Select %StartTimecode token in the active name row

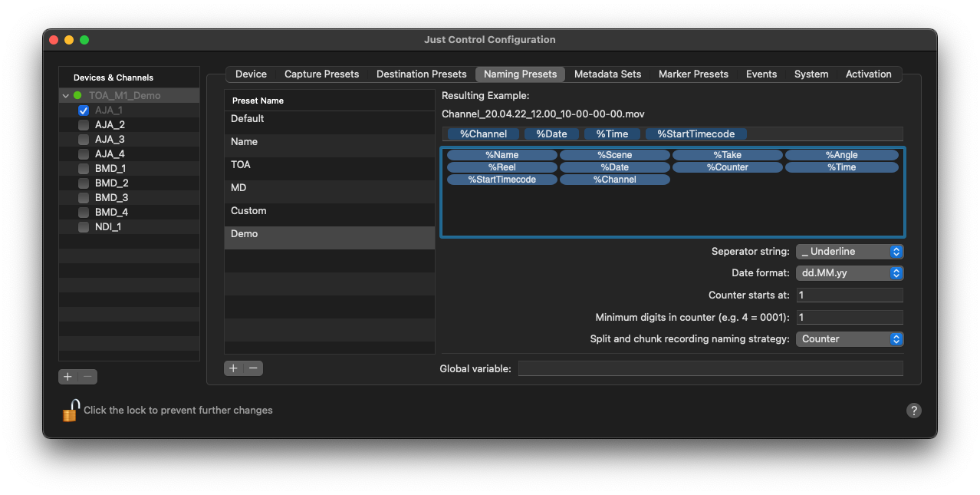696,134
